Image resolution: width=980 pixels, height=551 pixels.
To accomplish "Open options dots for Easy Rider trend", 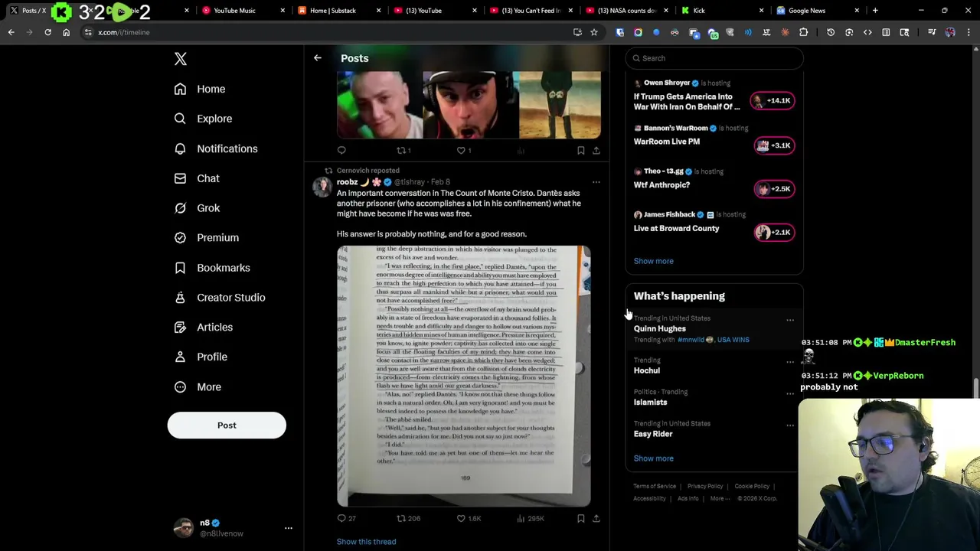I will (x=790, y=425).
